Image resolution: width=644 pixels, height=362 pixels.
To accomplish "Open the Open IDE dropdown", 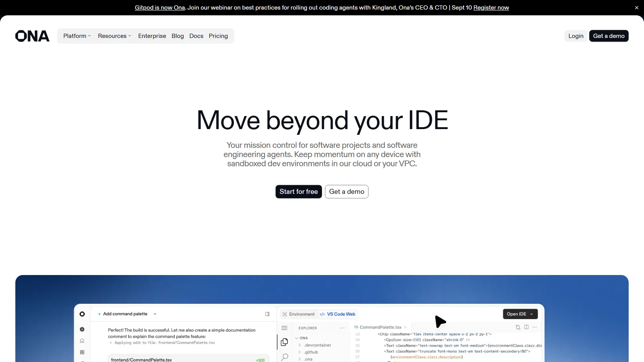I will pos(520,314).
